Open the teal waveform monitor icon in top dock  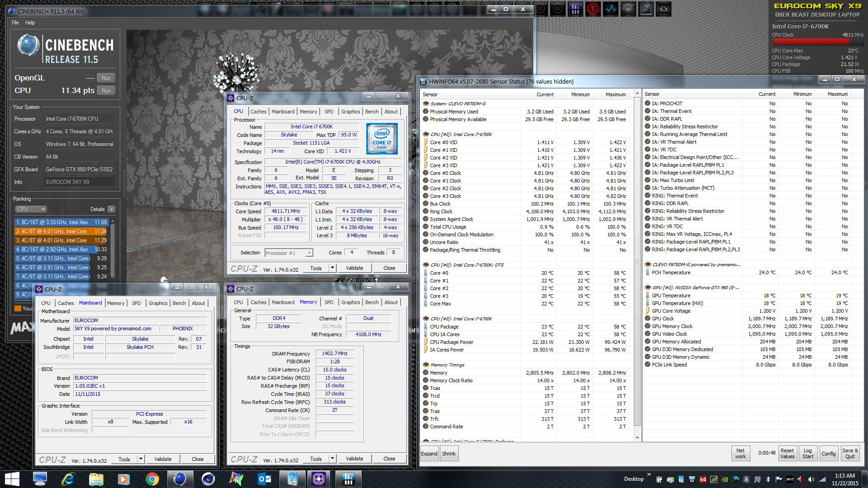click(x=610, y=9)
